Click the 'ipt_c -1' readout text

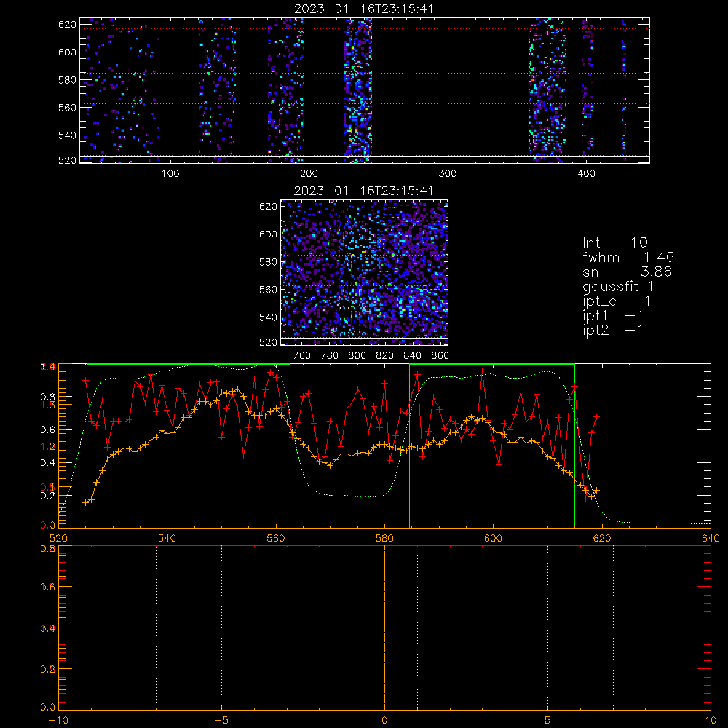(617, 301)
